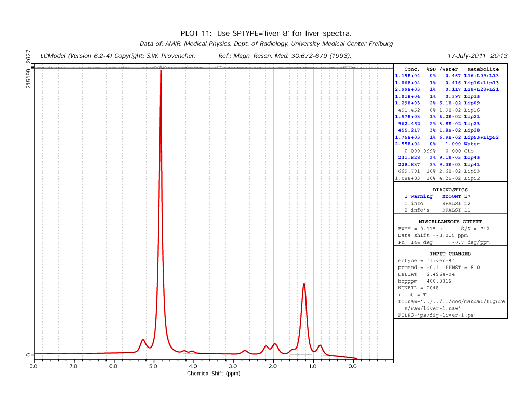Screen dimensions: 532x400
Task: Click the 'PLOT 11' title line
Action: point(266,33)
